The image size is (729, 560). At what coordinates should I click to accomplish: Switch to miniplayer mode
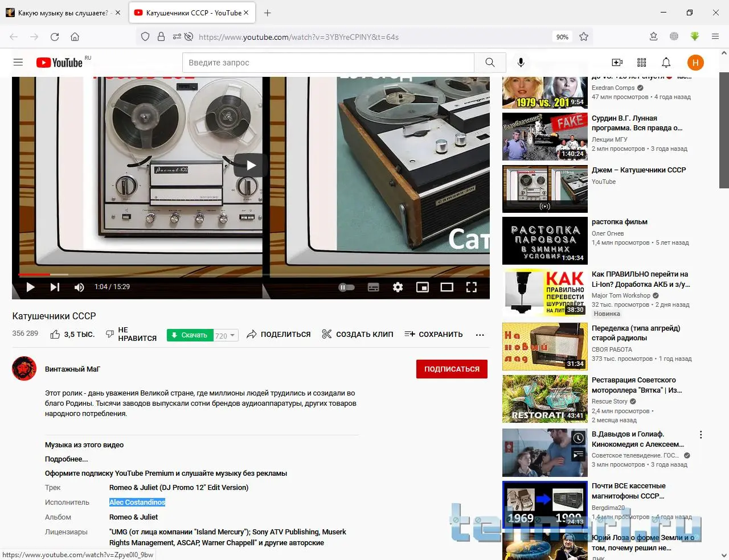coord(423,287)
